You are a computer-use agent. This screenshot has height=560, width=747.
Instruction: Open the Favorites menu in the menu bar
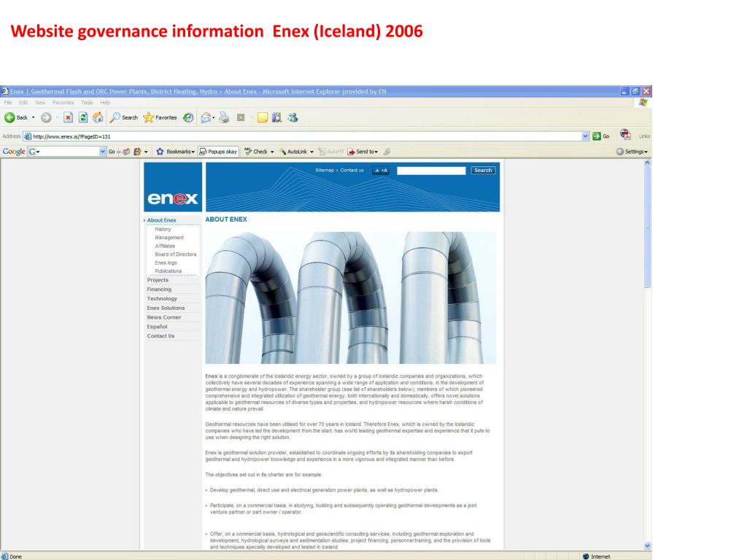63,102
